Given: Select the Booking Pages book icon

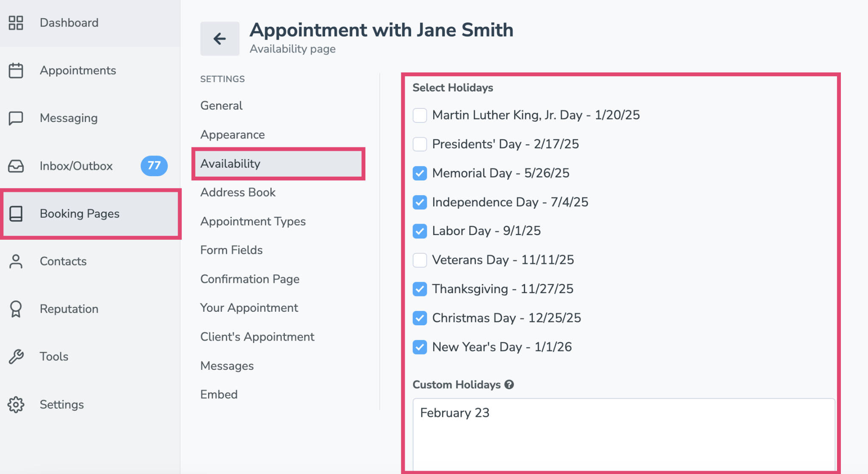Looking at the screenshot, I should (x=16, y=214).
